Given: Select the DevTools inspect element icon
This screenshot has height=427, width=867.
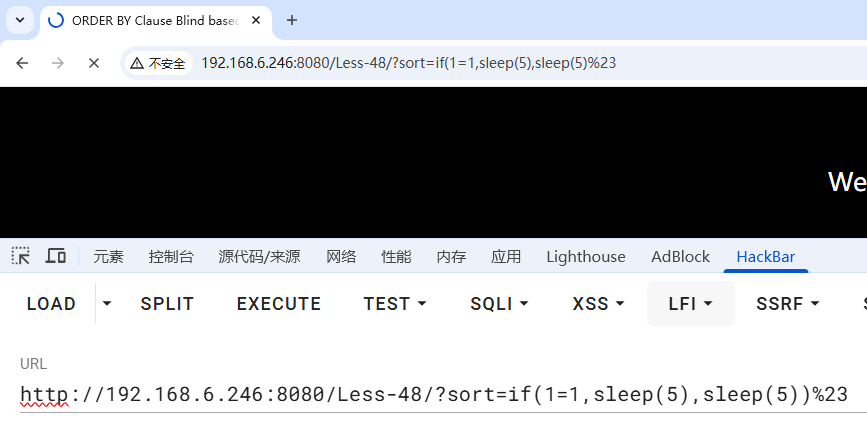Looking at the screenshot, I should click(x=21, y=256).
